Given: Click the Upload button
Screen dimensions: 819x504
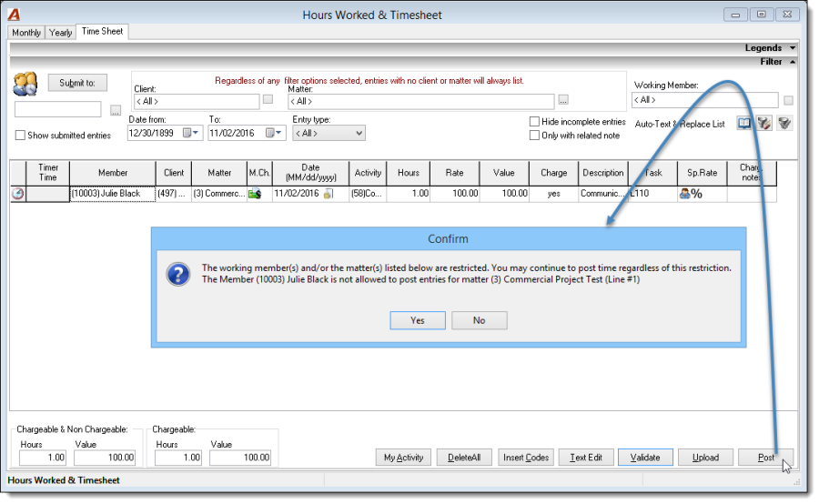Looking at the screenshot, I should [x=705, y=458].
